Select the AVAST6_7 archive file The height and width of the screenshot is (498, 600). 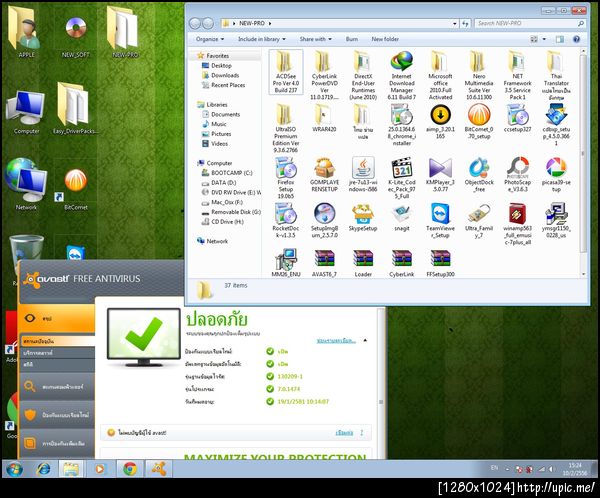tap(324, 263)
